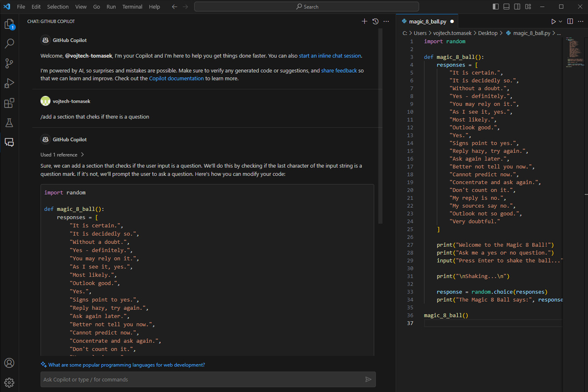Open the dropdown arrow next to Run button
This screenshot has width=588, height=392.
coord(560,21)
